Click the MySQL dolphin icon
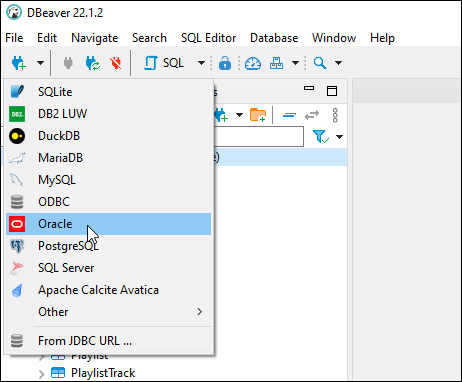Image resolution: width=462 pixels, height=382 pixels. 17,180
